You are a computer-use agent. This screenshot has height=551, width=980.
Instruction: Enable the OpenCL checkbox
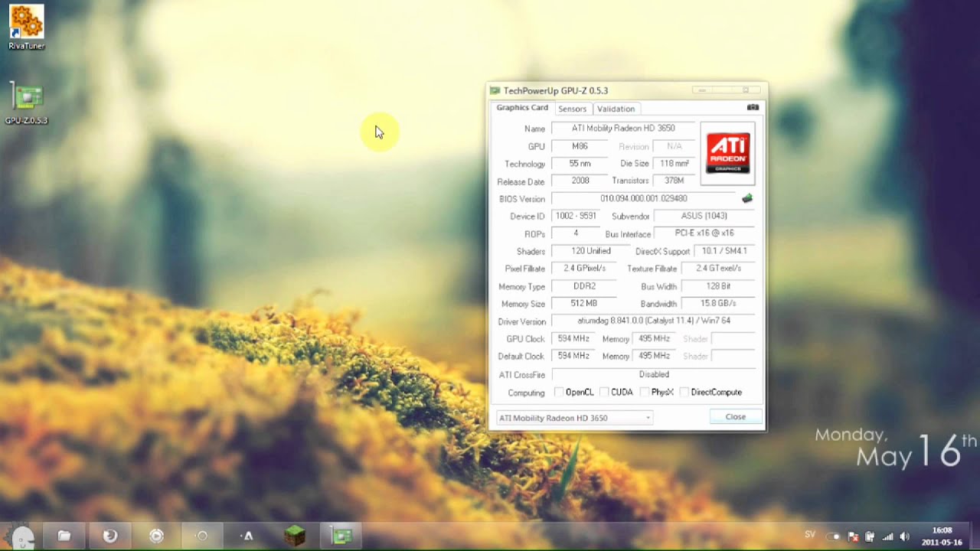pos(559,393)
